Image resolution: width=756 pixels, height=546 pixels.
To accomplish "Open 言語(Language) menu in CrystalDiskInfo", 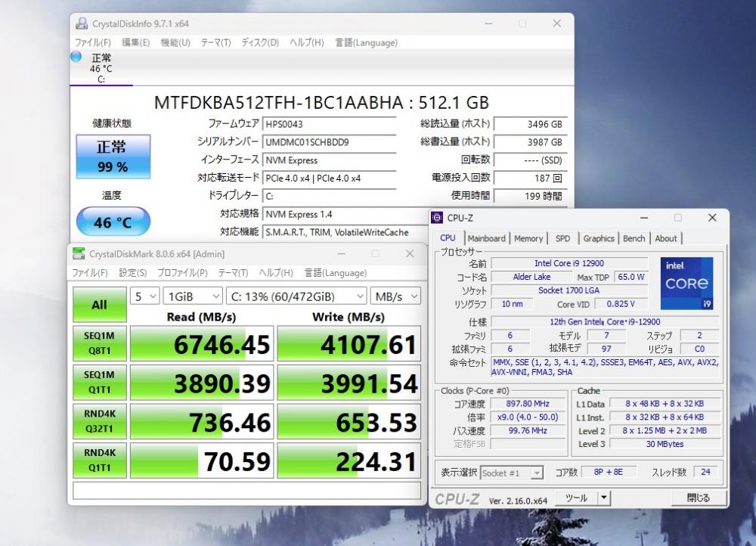I will tap(367, 42).
